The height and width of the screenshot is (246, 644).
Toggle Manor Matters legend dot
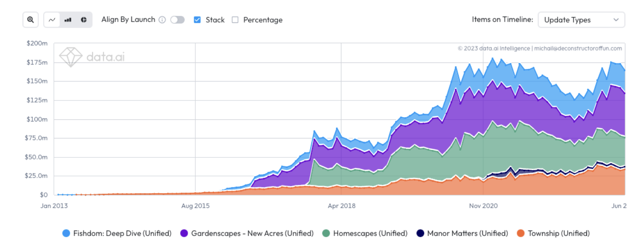(x=420, y=233)
